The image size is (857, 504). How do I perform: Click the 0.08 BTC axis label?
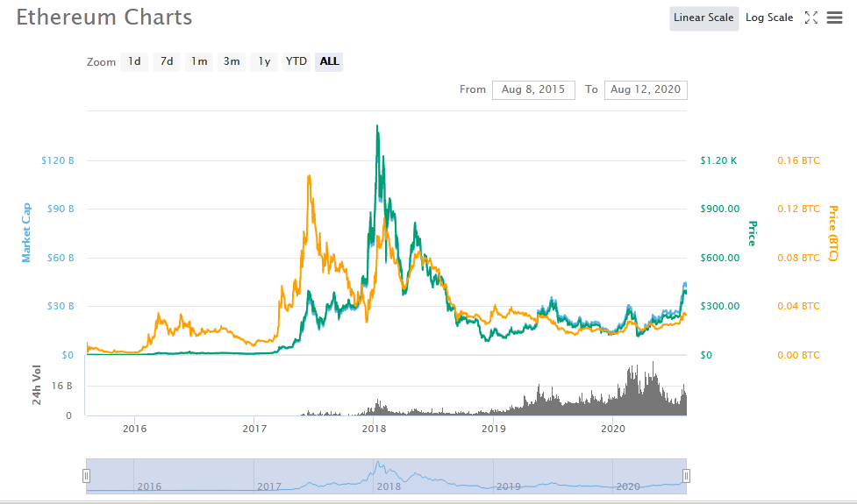pos(798,258)
